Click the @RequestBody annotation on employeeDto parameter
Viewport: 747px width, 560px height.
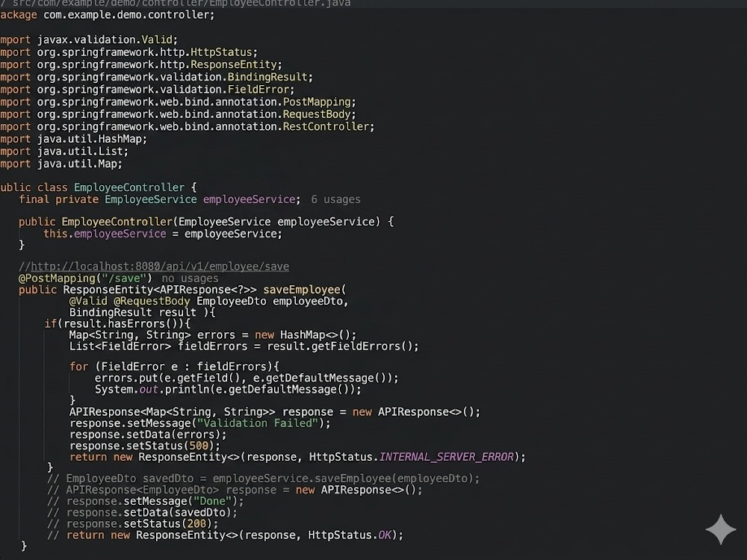click(x=152, y=301)
